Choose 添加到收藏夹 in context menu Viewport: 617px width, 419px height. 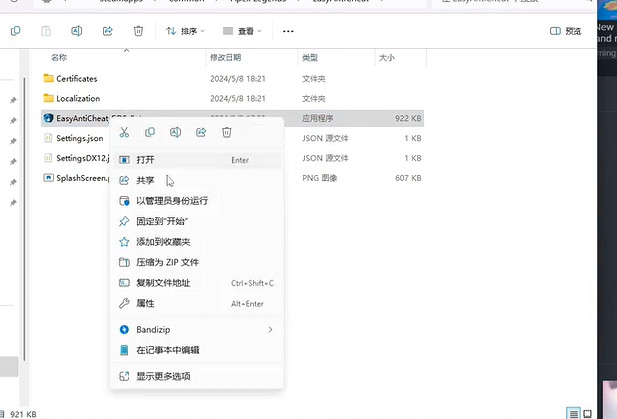pos(196,242)
